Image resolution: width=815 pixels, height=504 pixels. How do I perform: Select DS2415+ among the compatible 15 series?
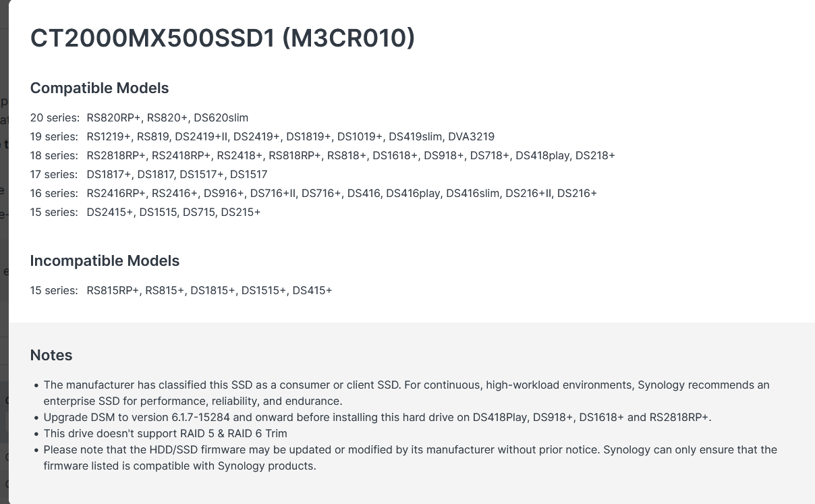point(110,212)
